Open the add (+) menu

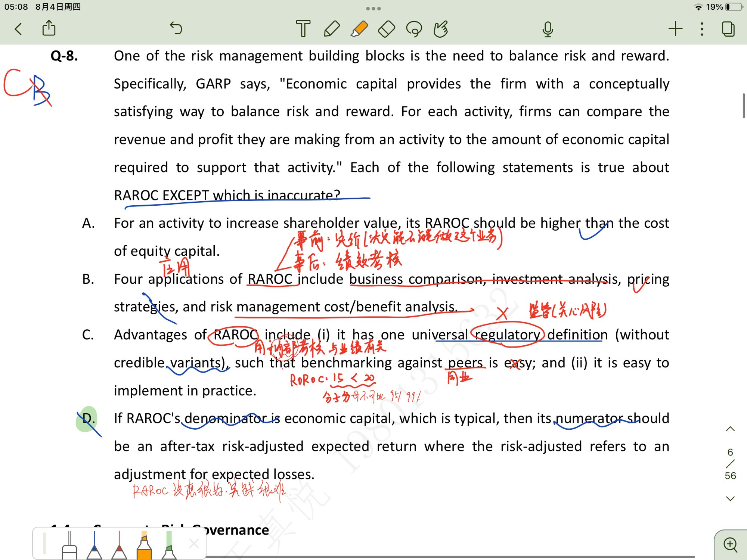[675, 29]
